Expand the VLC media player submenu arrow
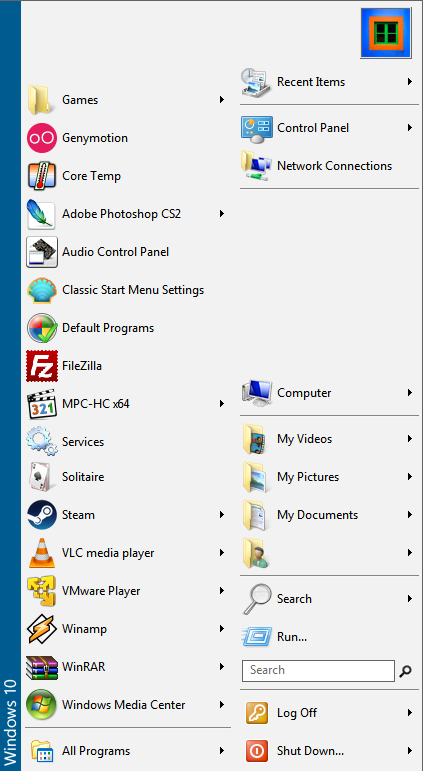This screenshot has width=423, height=771. 222,553
